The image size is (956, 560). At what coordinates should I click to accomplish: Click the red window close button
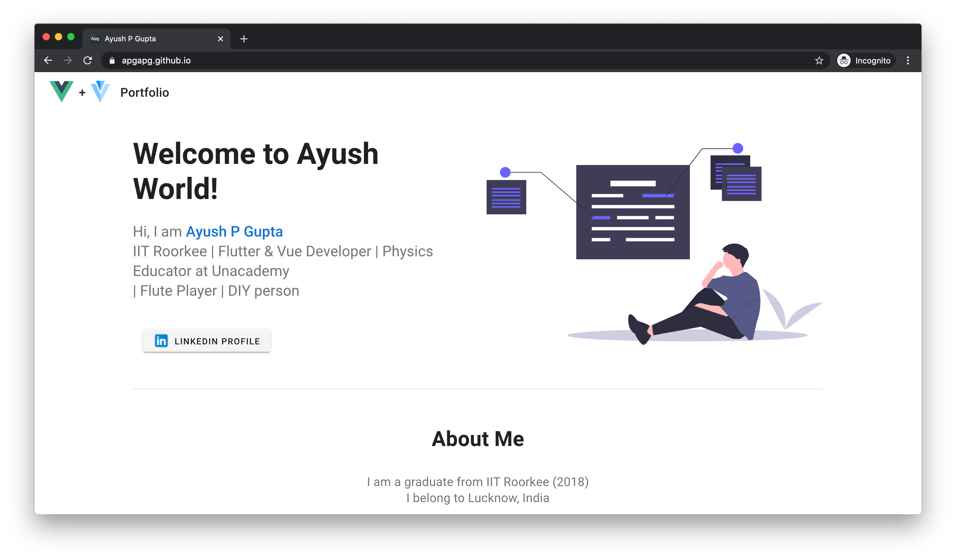point(46,37)
